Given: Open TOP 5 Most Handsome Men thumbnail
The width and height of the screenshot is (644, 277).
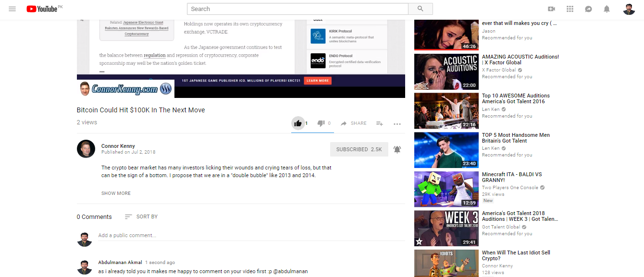Looking at the screenshot, I should point(446,150).
